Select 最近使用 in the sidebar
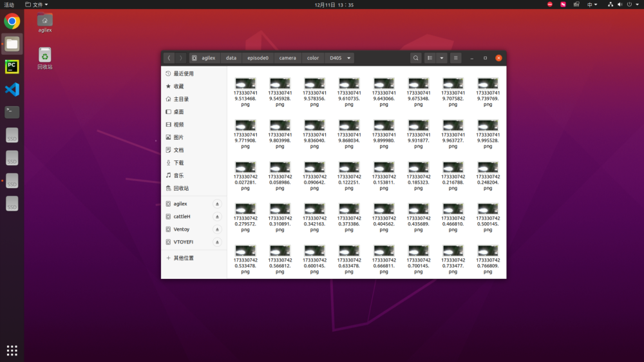Image resolution: width=644 pixels, height=362 pixels. coord(183,73)
